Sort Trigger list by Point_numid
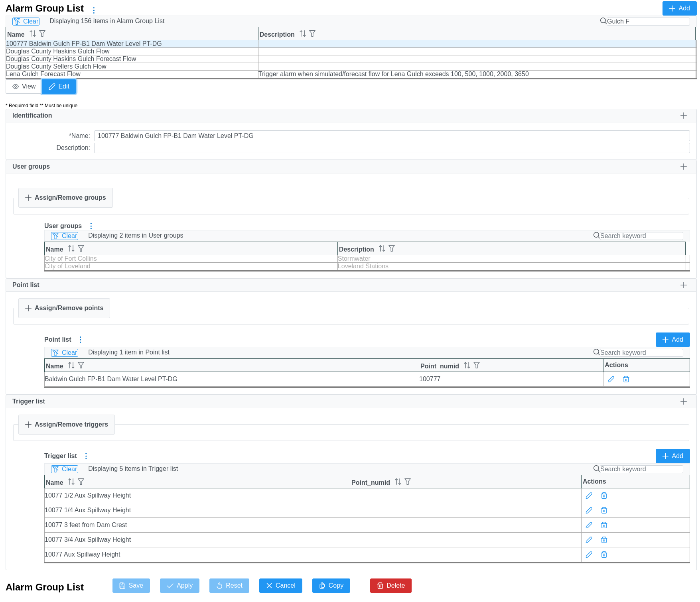Screen dimensions: 700x602 (x=398, y=482)
